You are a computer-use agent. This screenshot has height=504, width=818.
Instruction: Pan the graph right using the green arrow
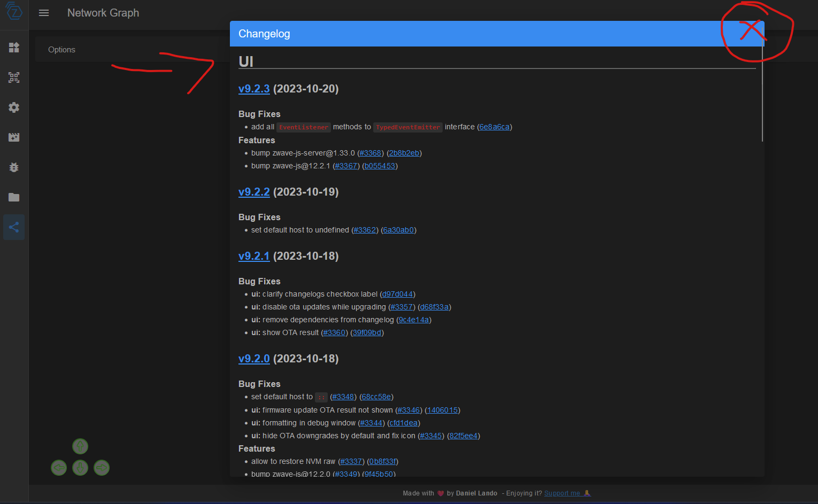(x=101, y=467)
